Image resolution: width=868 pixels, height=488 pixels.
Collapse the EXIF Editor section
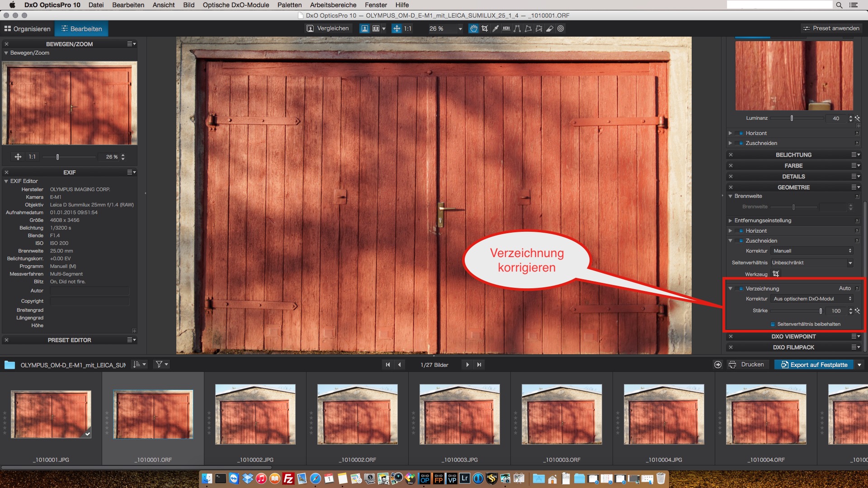click(x=6, y=181)
